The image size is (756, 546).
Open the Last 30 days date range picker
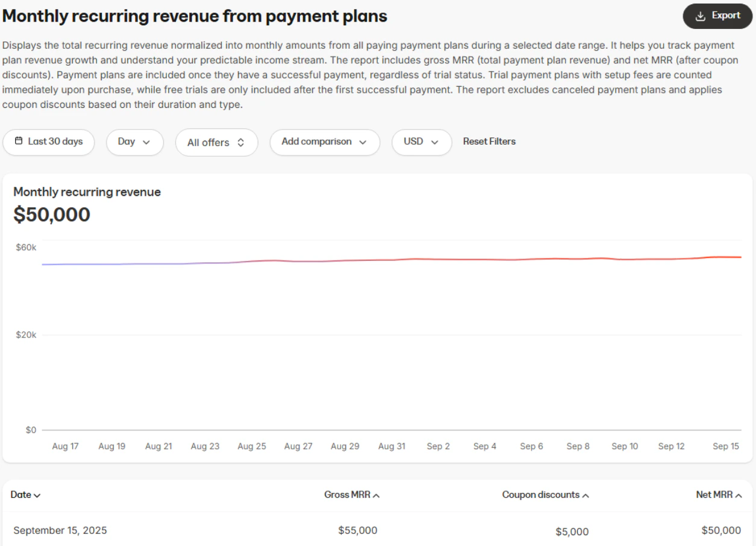[48, 142]
